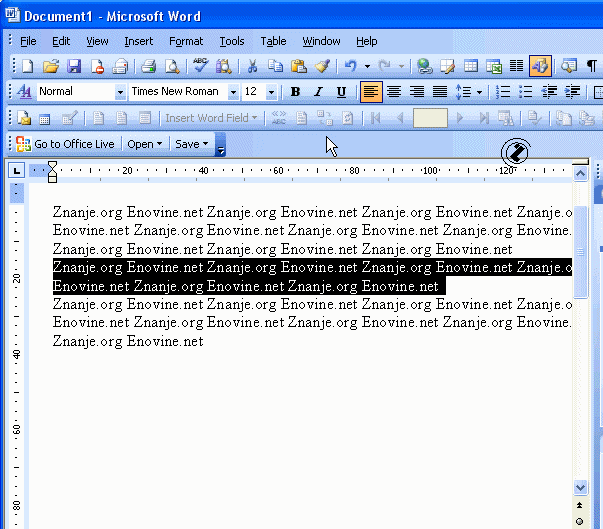Click the Permission restricted access icon

pos(97,67)
